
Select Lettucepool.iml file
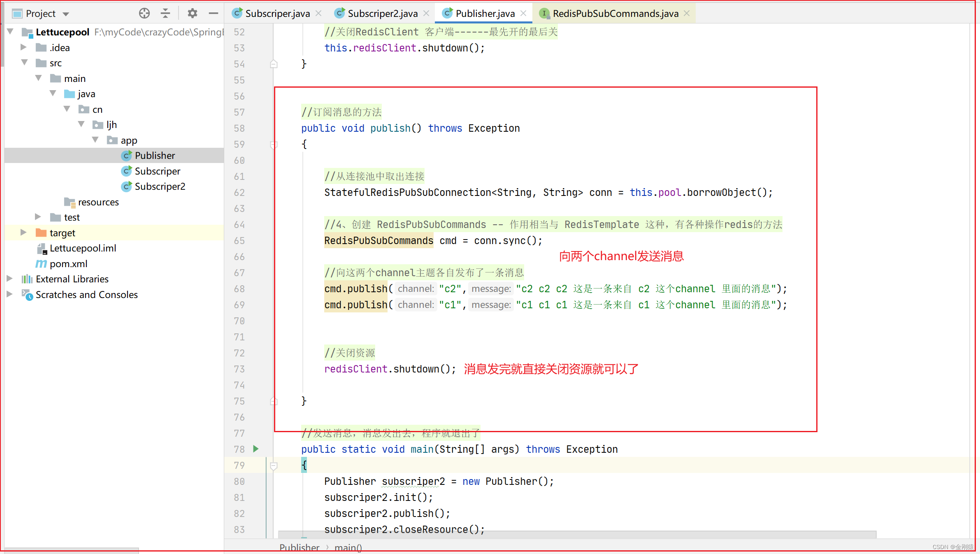[114, 248]
